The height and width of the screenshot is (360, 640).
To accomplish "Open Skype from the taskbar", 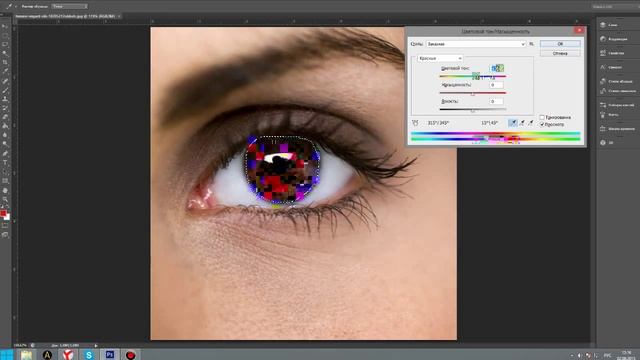I will click(x=89, y=355).
